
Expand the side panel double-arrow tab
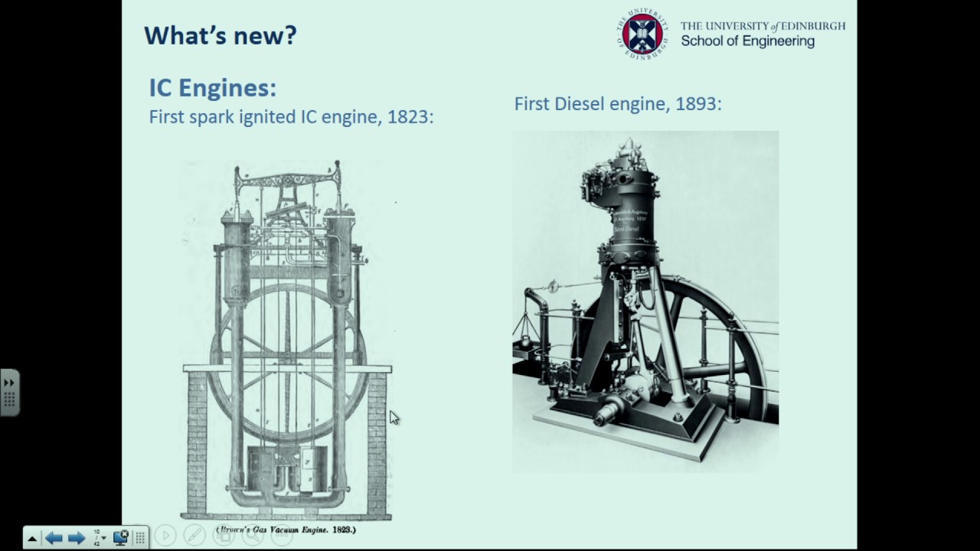point(9,382)
